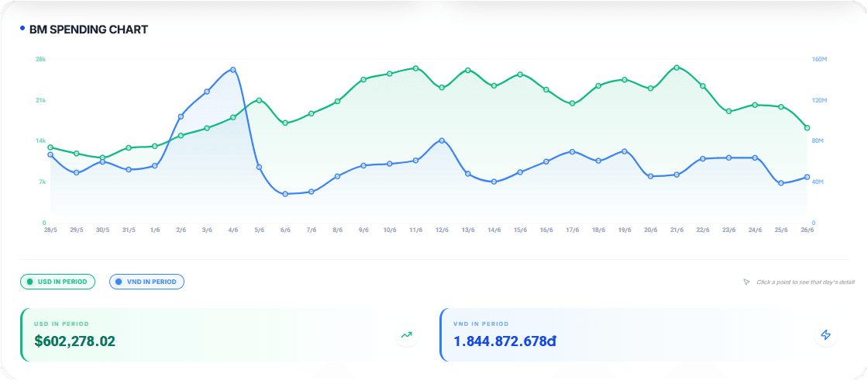Click the 24/6 date label on the axis
Image resolution: width=868 pixels, height=381 pixels.
tap(755, 230)
